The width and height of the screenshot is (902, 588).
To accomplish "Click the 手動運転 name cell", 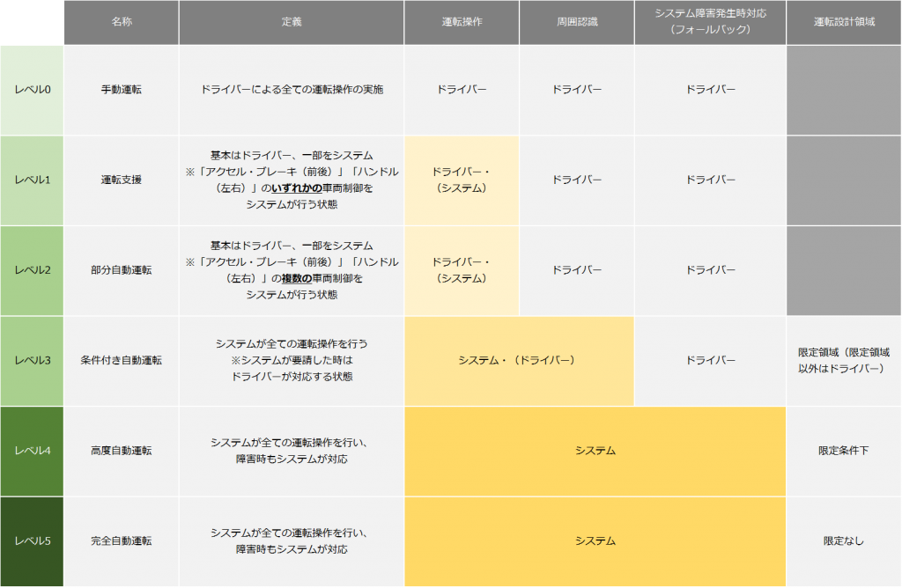I will pos(121,90).
